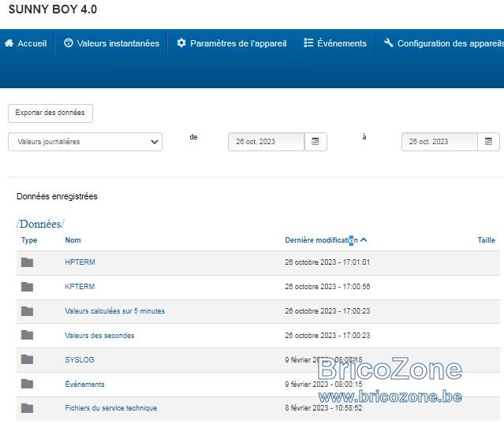504x431 pixels.
Task: Open the Événements folder link in list
Action: tap(84, 384)
